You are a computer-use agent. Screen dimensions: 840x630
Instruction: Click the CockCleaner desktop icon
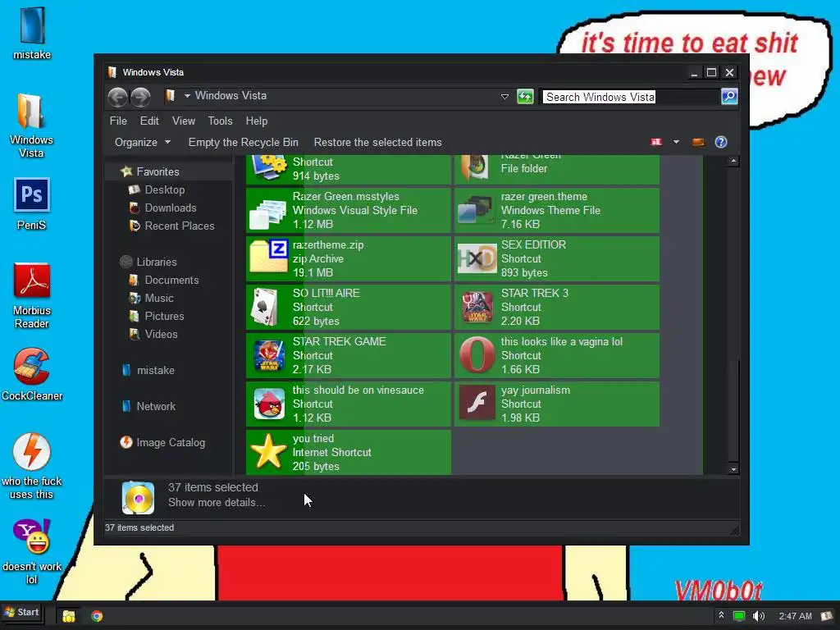[32, 374]
